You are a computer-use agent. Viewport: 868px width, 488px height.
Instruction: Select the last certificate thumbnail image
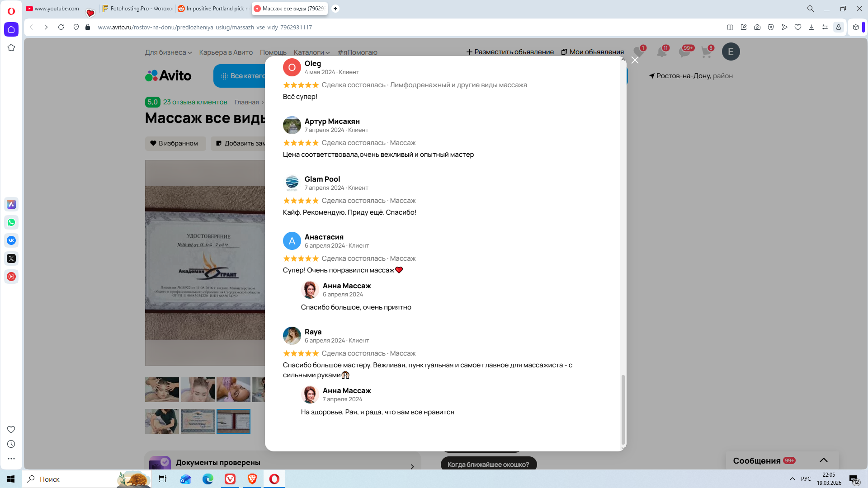(x=233, y=421)
